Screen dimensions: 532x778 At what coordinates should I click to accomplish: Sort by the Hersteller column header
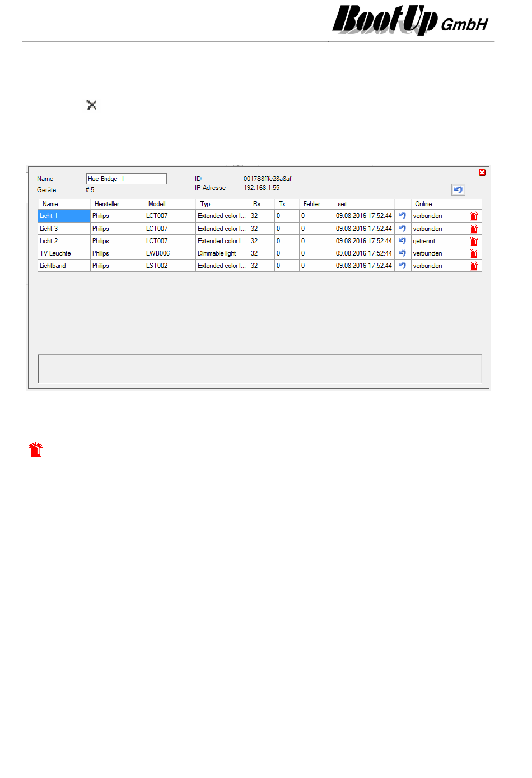click(117, 204)
